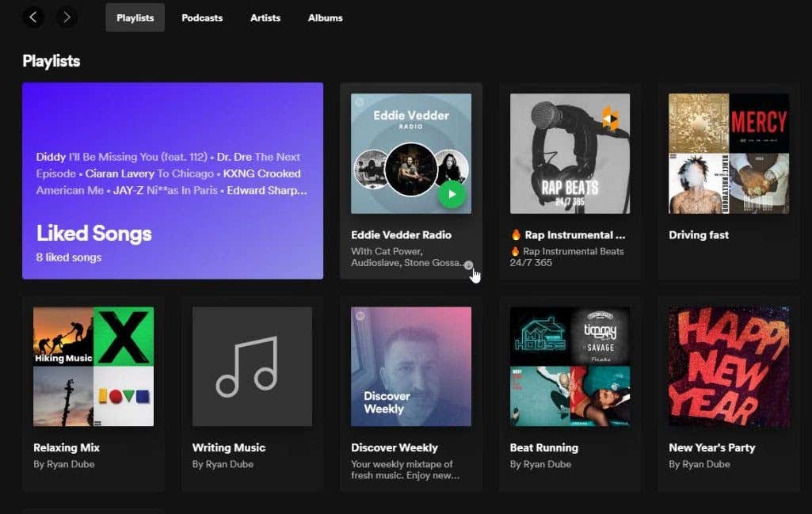Screen dimensions: 812x514
Task: Open the Albums tab
Action: [325, 17]
